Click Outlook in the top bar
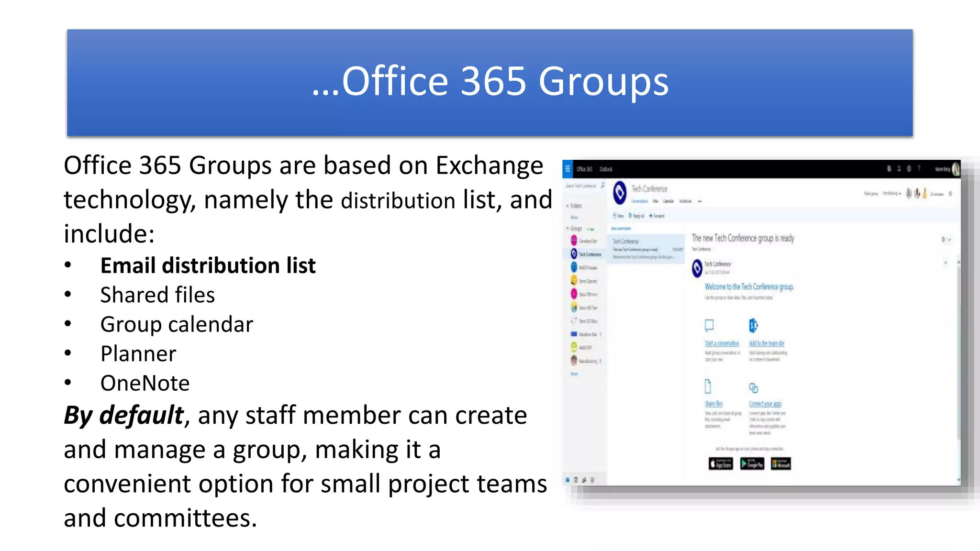 [606, 169]
